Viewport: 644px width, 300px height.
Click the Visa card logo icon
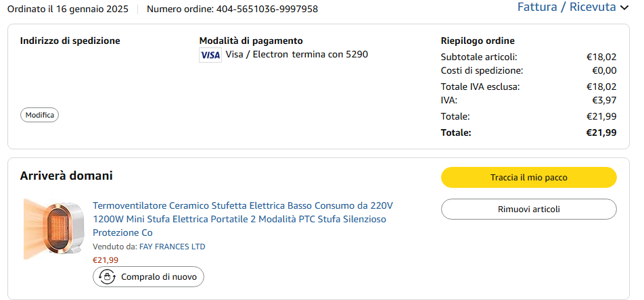click(x=210, y=55)
